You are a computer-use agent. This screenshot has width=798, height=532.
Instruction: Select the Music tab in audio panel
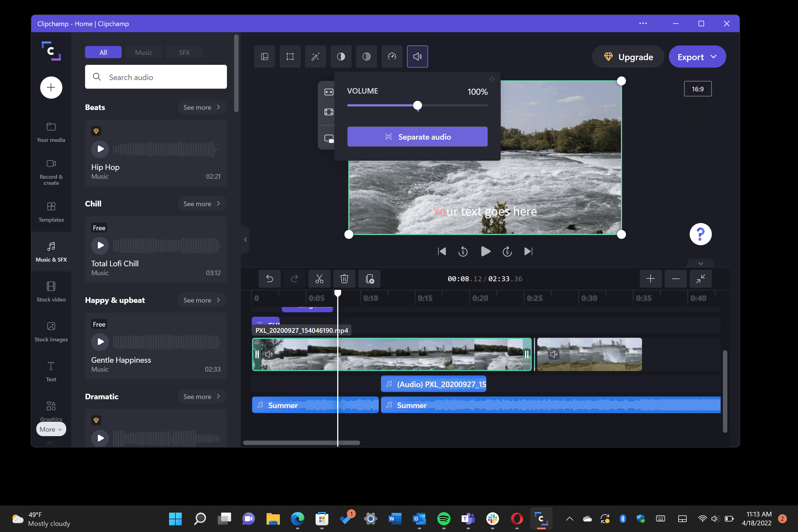point(144,52)
